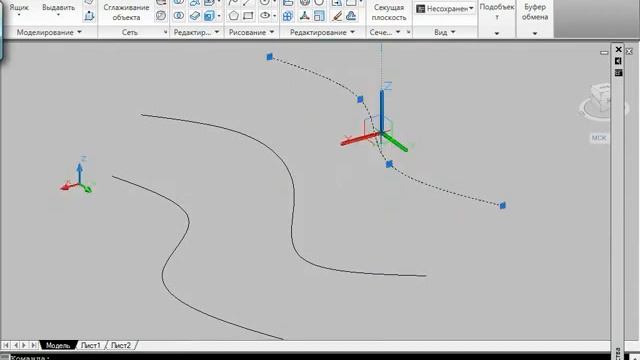This screenshot has width=640, height=360.
Task: Select the top-left grip of dashed spline
Action: click(x=269, y=57)
